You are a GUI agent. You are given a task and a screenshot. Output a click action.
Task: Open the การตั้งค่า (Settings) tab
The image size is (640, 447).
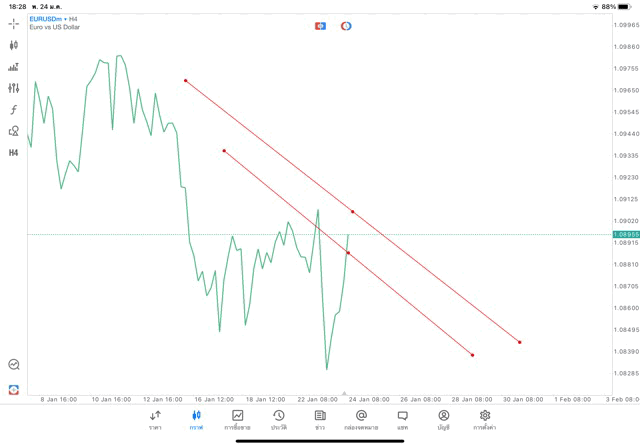click(x=485, y=419)
